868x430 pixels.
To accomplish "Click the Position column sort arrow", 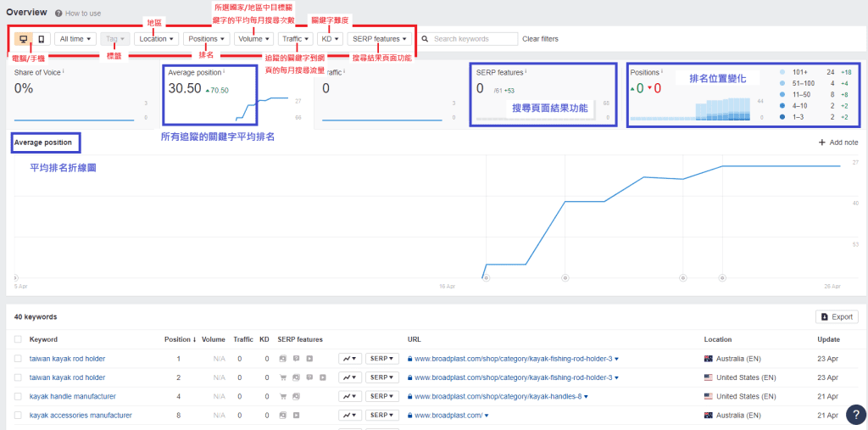I will click(194, 339).
